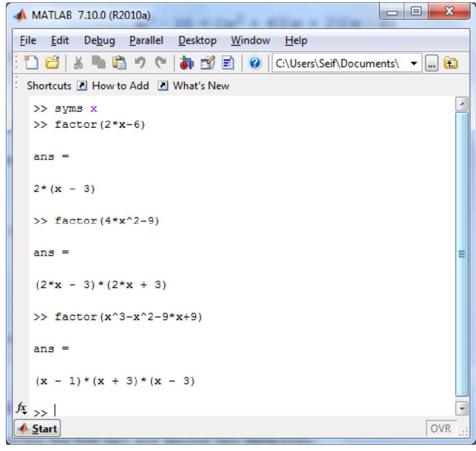Open GUIDE interface builder icon

pyautogui.click(x=208, y=63)
